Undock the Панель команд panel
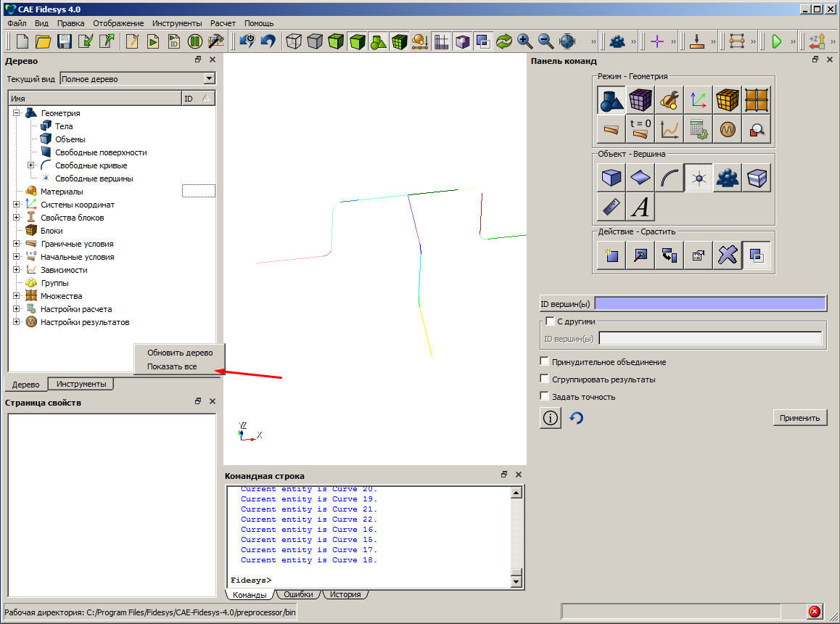The width and height of the screenshot is (840, 624). pyautogui.click(x=815, y=59)
